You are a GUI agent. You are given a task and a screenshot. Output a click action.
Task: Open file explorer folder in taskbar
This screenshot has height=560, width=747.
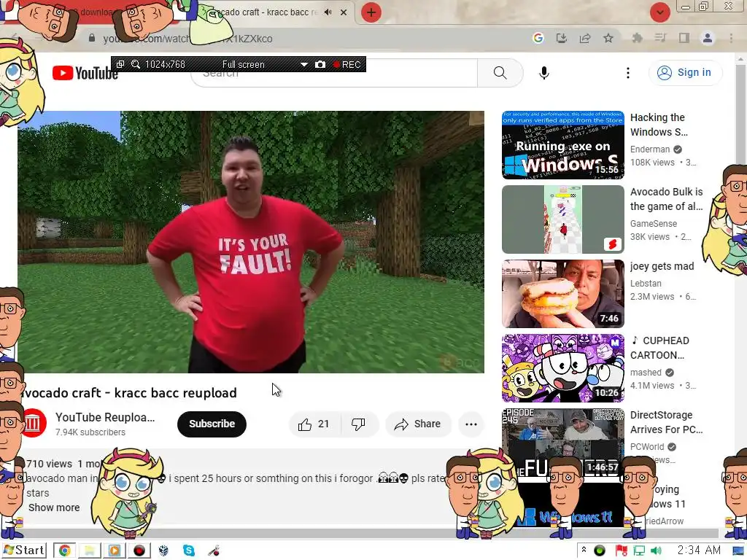[90, 551]
